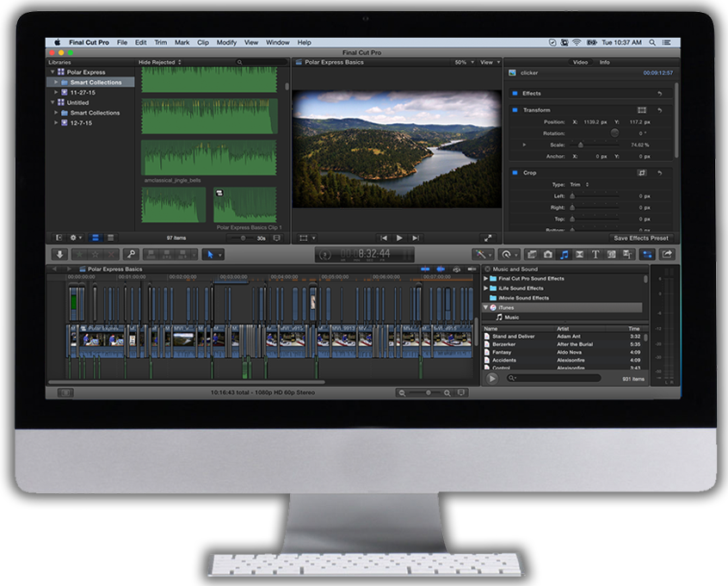Play music preview in Music and Sound
The height and width of the screenshot is (586, 728).
click(491, 379)
